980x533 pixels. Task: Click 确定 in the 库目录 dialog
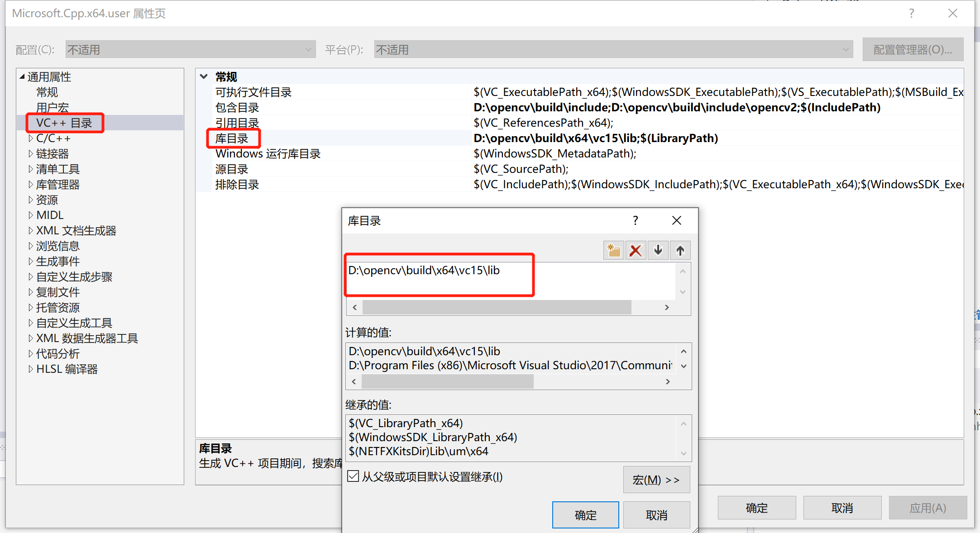(585, 515)
